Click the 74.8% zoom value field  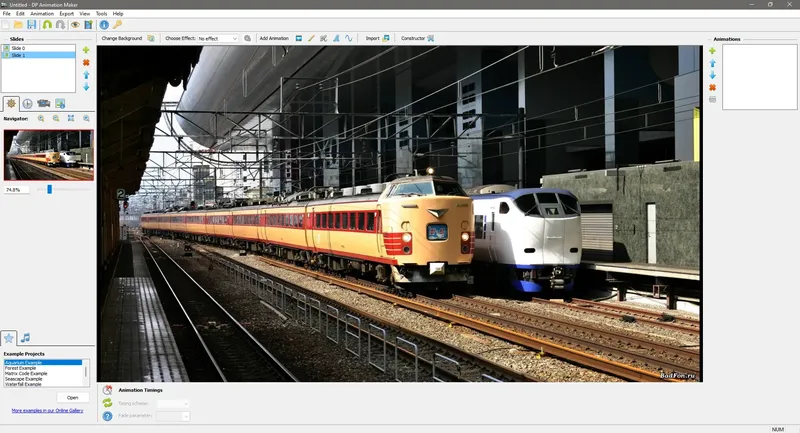pos(16,190)
